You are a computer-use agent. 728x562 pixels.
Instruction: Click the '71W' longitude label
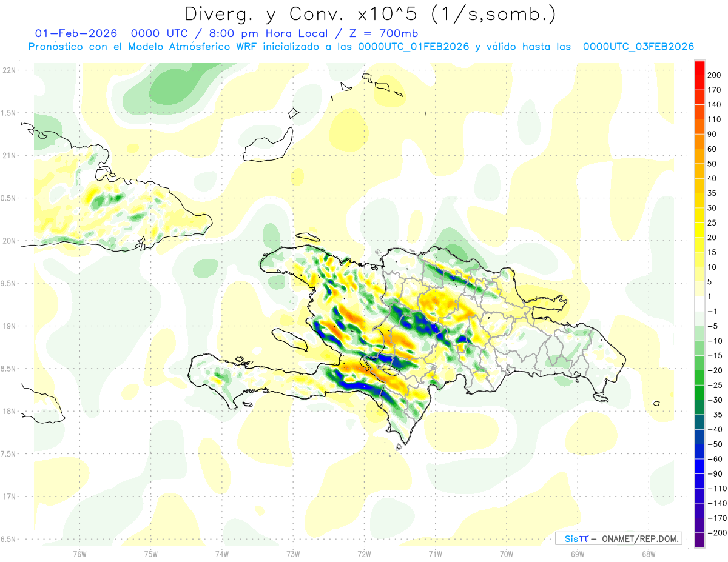435,555
